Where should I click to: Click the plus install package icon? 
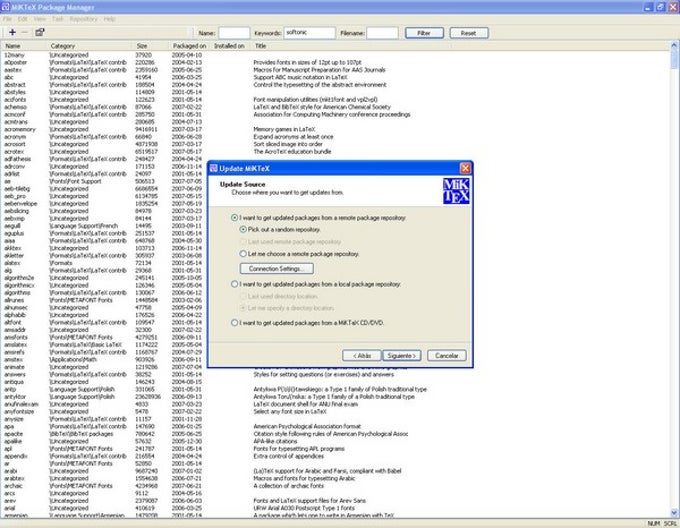tap(12, 32)
